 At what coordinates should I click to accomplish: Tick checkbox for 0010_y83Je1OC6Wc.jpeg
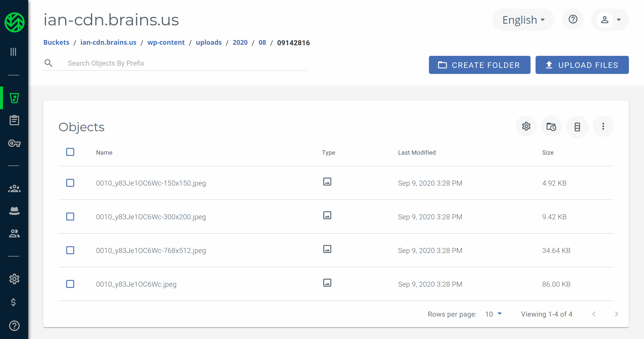pos(70,284)
